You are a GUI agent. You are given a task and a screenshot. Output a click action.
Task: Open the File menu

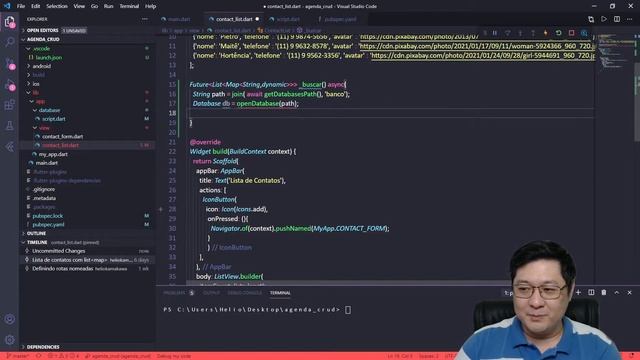[21, 6]
